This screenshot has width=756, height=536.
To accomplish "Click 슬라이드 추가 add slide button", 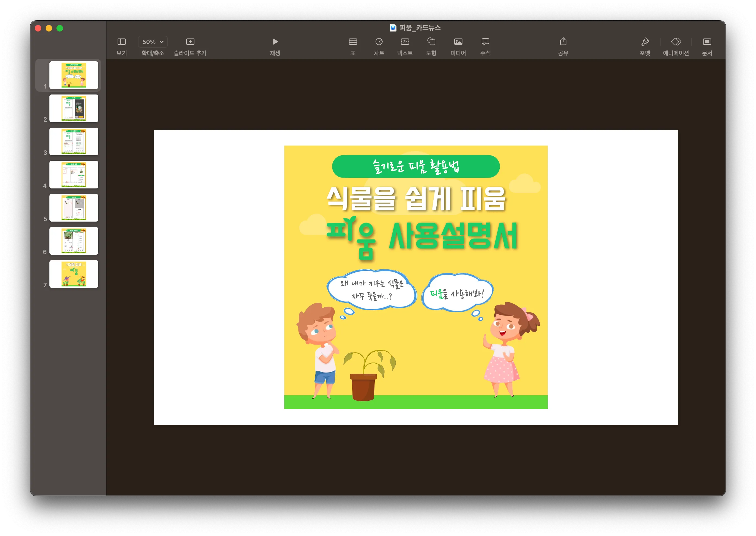I will (x=190, y=42).
